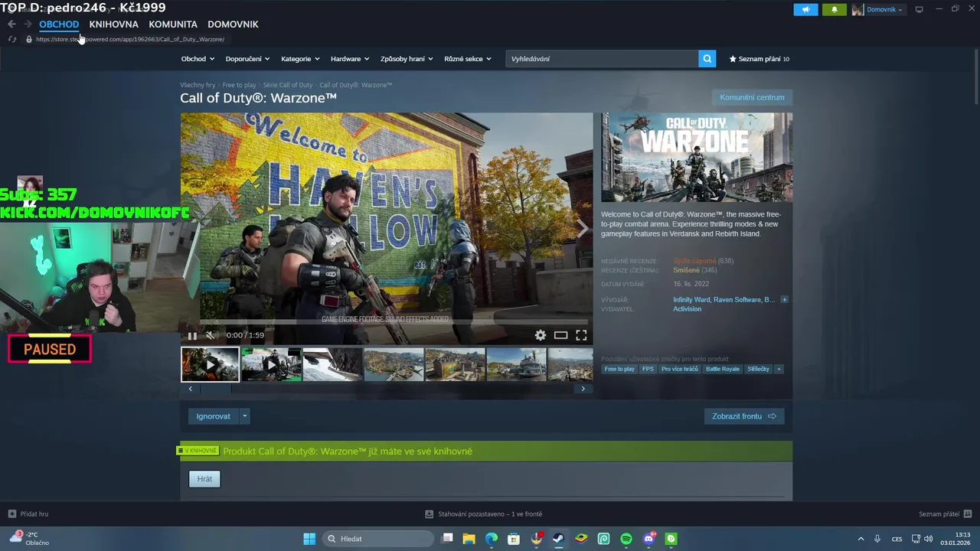Open Spotify from taskbar
Viewport: 980px width, 551px height.
pos(626,539)
